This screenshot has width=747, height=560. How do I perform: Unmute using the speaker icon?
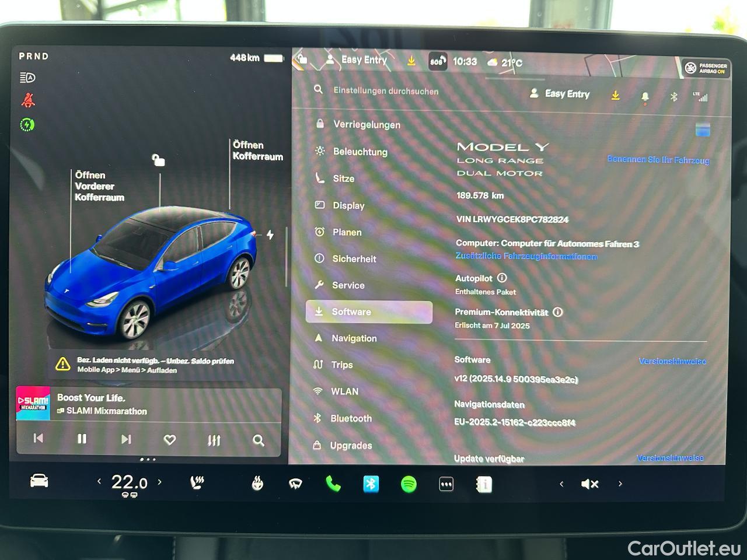590,484
